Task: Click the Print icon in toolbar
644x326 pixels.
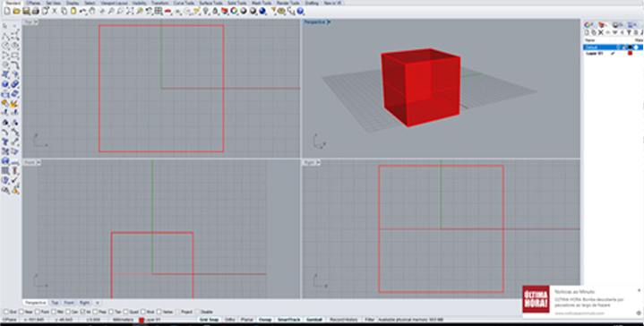Action: [36, 11]
